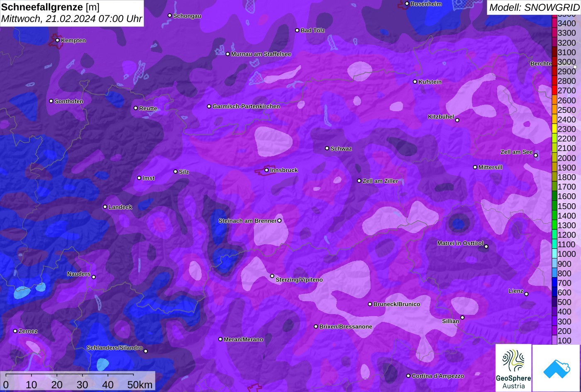Click the Sonthofen marker dot
This screenshot has width=581, height=392.
(51, 101)
